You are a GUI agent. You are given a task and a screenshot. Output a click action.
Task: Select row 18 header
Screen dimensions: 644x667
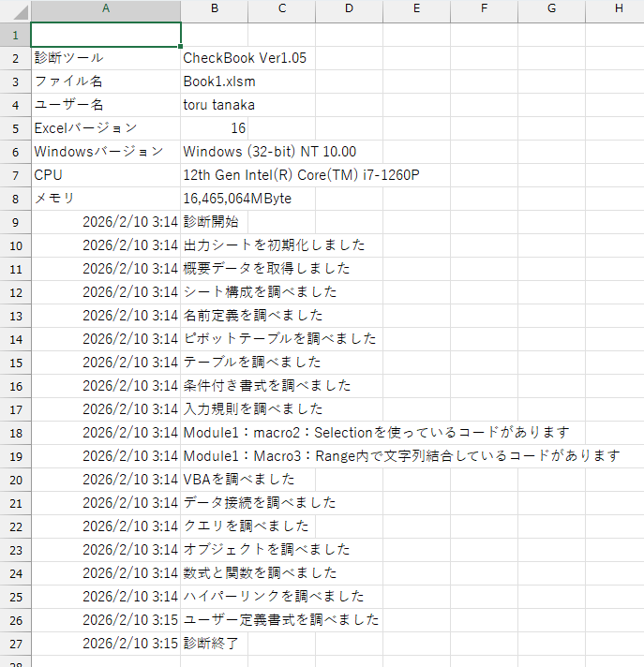click(15, 433)
